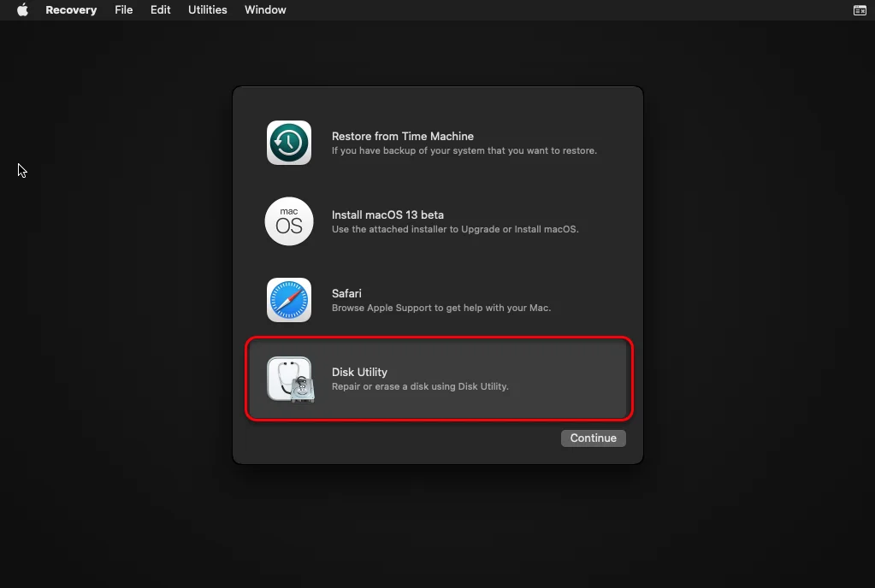Open the Window menu
The width and height of the screenshot is (875, 588).
click(x=265, y=10)
